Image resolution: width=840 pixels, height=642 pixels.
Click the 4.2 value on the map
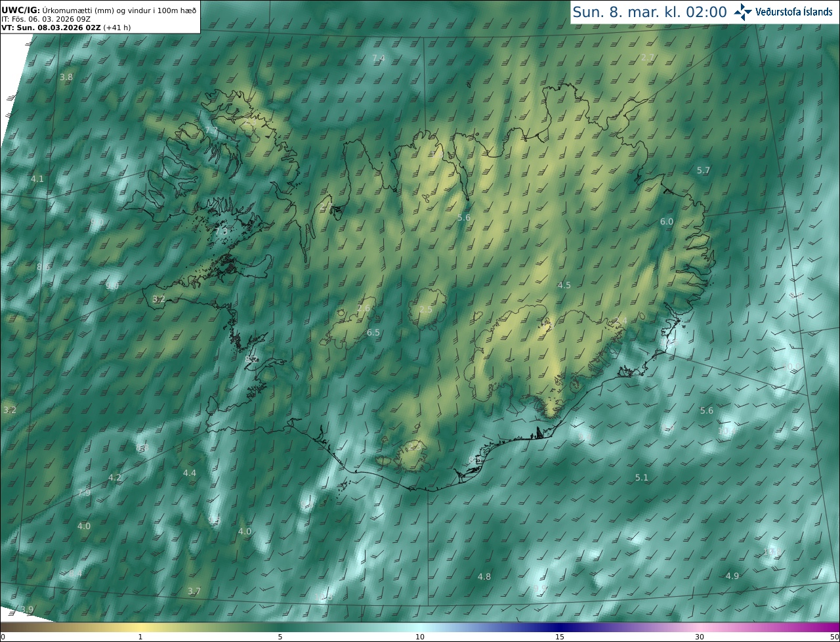tap(115, 477)
